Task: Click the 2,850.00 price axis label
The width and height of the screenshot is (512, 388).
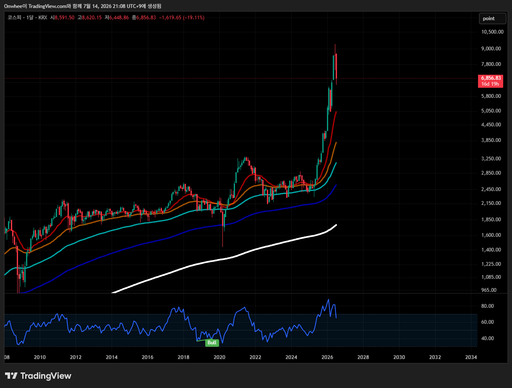Action: [x=491, y=173]
